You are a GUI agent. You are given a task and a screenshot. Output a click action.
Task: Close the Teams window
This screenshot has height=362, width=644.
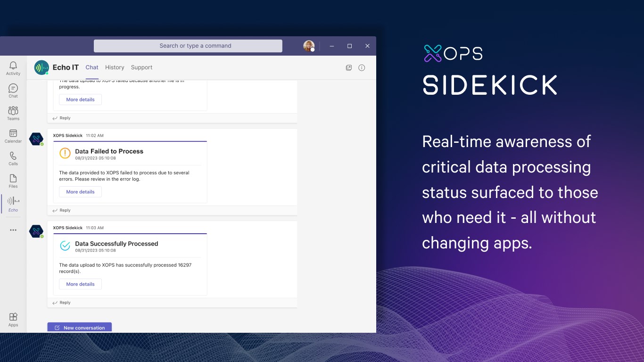tap(367, 46)
